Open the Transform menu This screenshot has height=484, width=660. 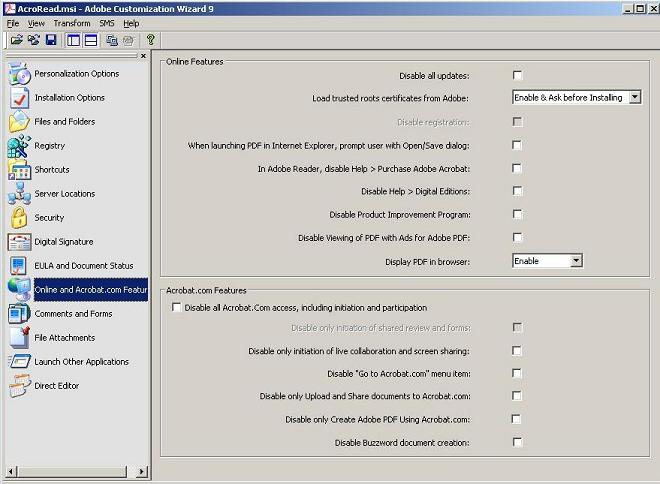click(71, 23)
